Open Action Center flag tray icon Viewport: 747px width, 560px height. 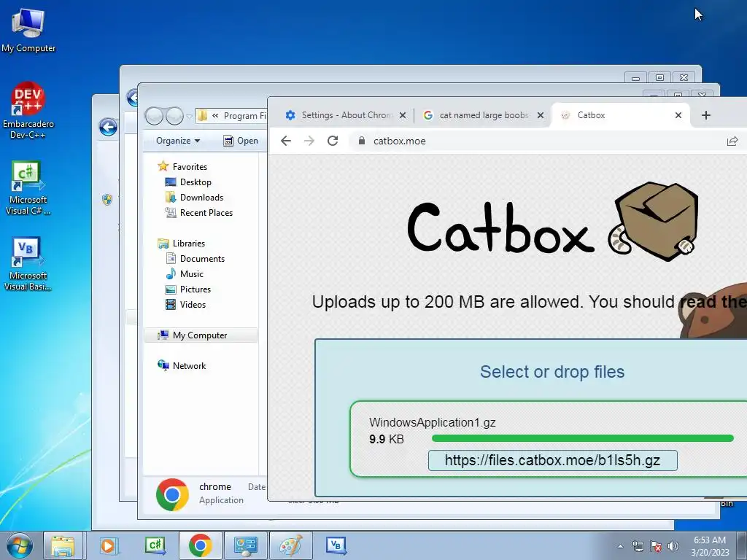656,546
